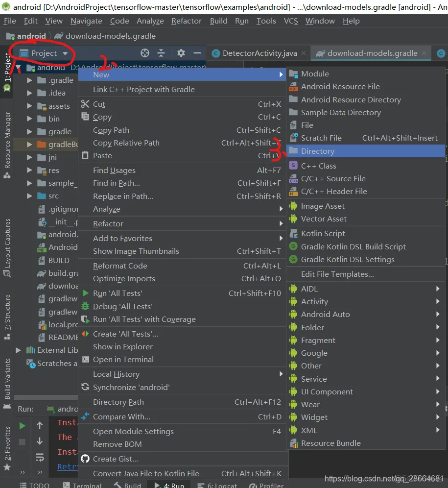Choose Resource Bundle from submenu
448x488 pixels.
pyautogui.click(x=366, y=443)
